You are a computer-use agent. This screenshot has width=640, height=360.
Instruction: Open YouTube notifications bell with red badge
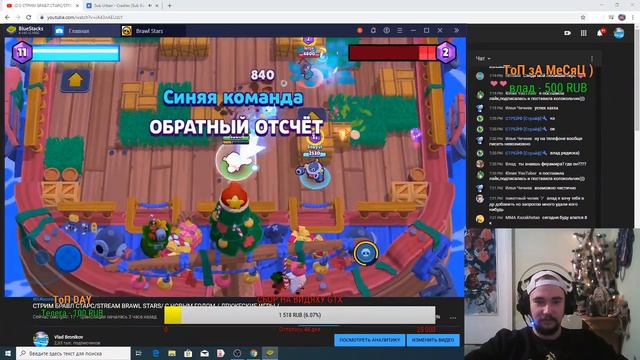(600, 33)
